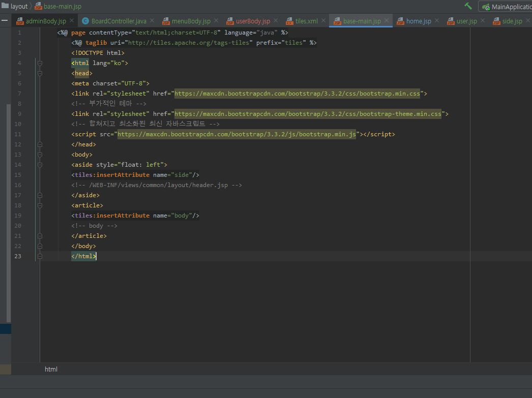532x398 pixels.
Task: Switch to the tiles.xml tab
Action: point(306,21)
